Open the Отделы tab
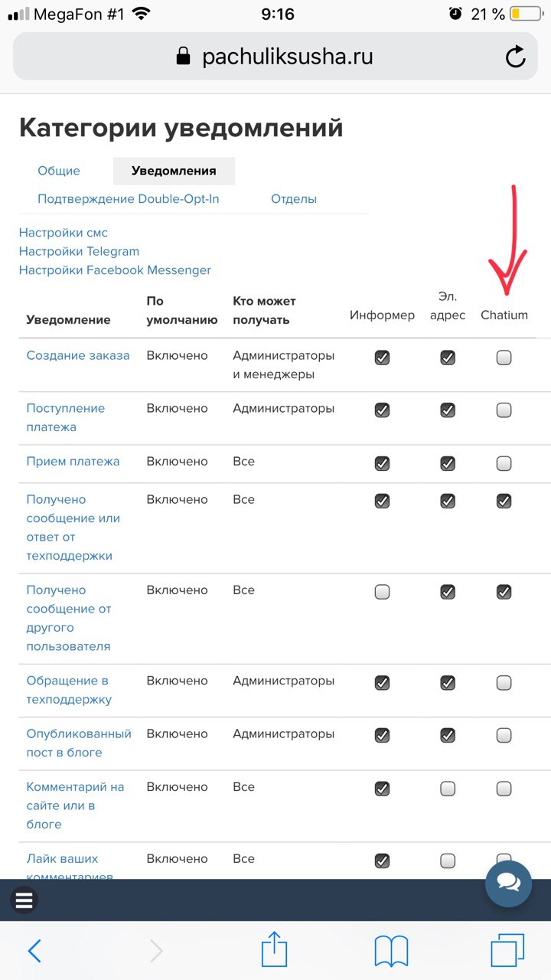The height and width of the screenshot is (980, 551). [x=294, y=199]
